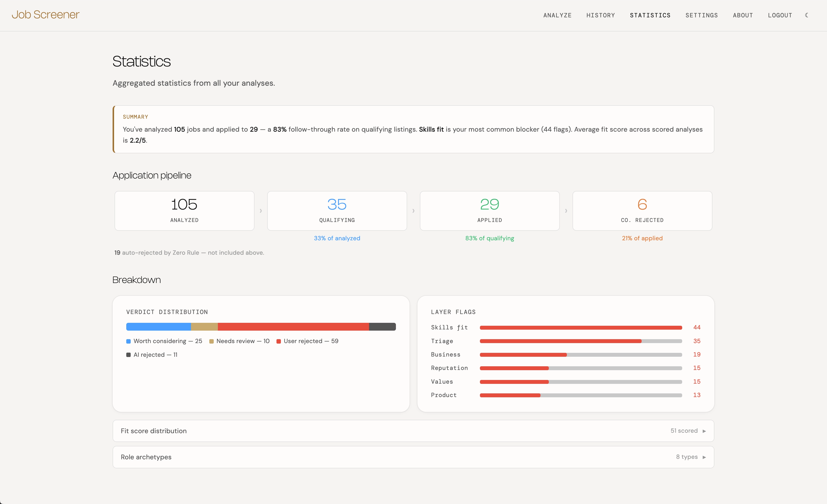Click the triangle arrow beside 8 types

click(704, 457)
